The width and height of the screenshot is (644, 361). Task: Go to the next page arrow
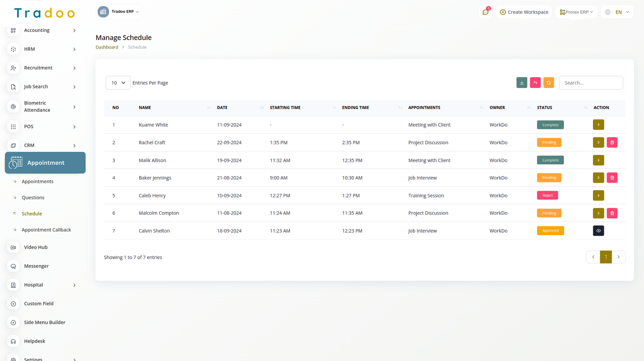coord(618,257)
